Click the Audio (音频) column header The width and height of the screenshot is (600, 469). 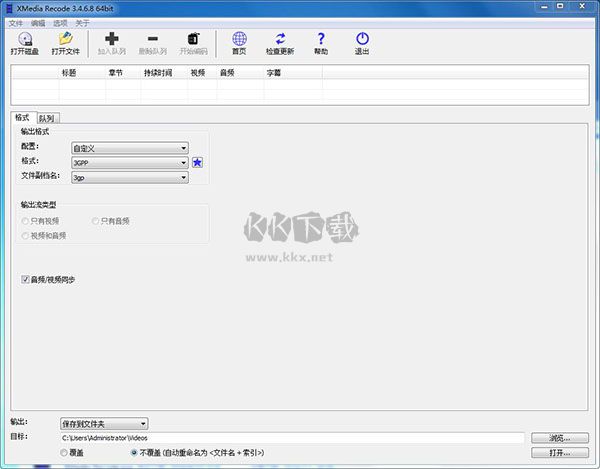click(240, 73)
